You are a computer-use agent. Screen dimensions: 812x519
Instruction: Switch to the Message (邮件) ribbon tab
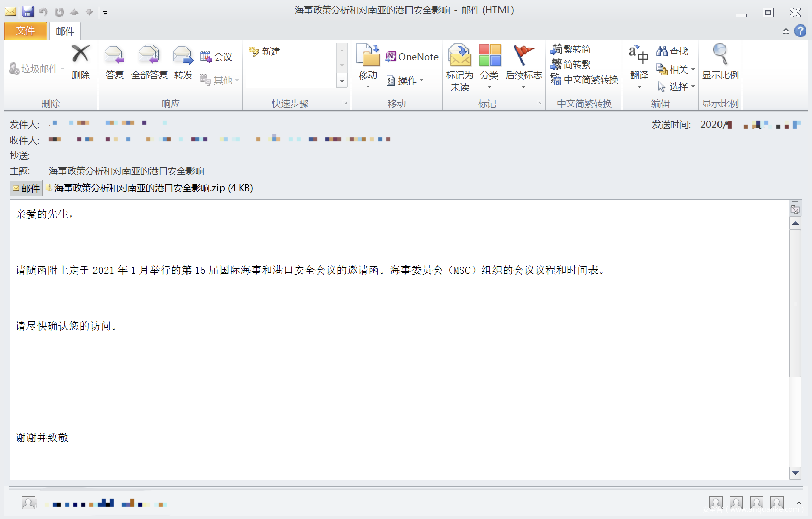(65, 31)
